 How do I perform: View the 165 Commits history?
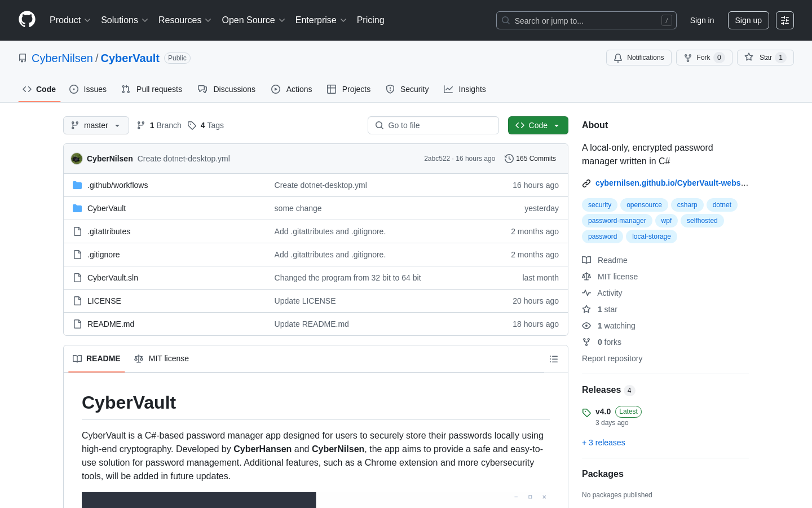click(530, 159)
